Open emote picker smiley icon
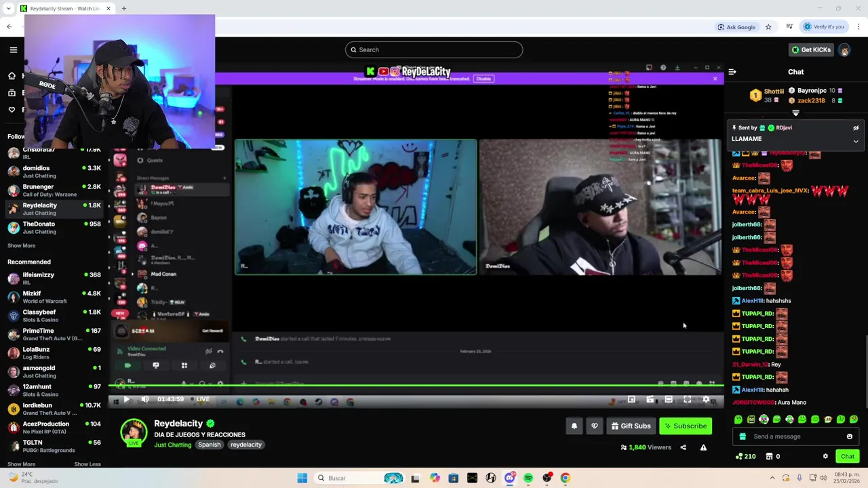This screenshot has width=868, height=488. click(x=850, y=436)
